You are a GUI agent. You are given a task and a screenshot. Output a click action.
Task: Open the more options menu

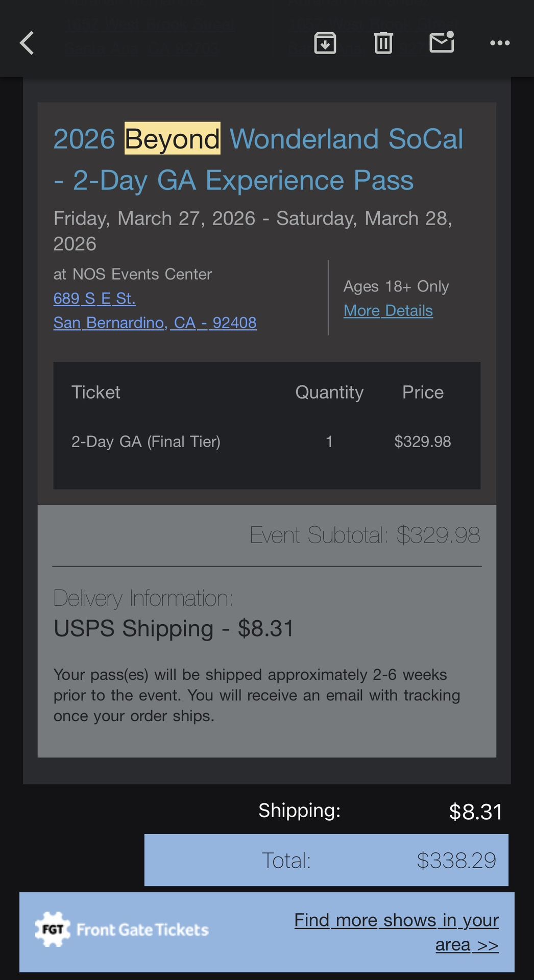499,43
